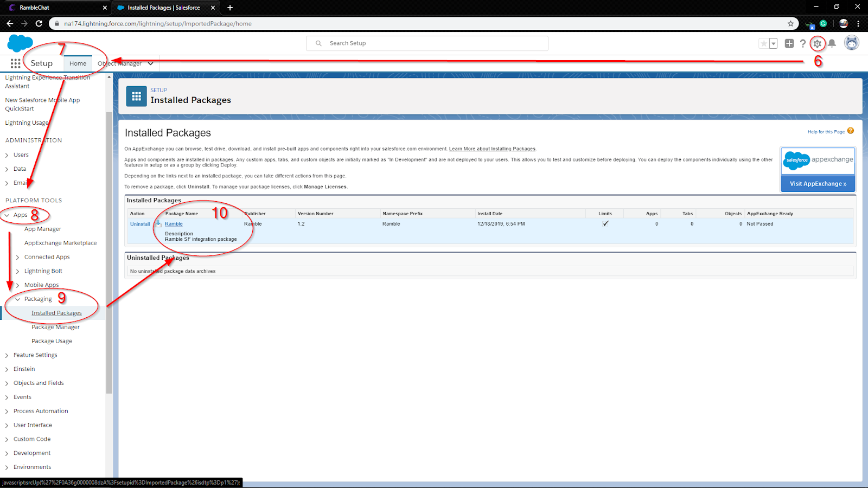Close the Installed Packages browser tab
Image resolution: width=868 pixels, height=488 pixels.
pos(213,8)
